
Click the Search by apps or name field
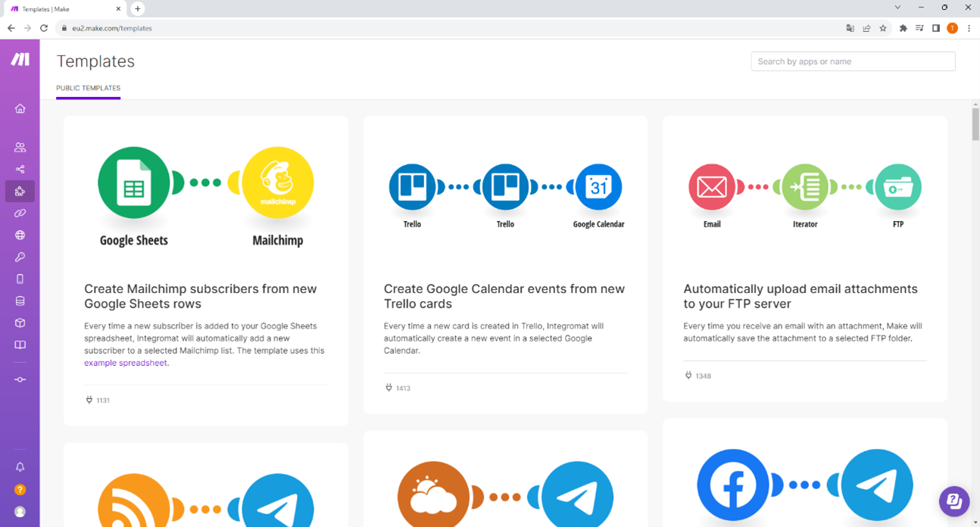pyautogui.click(x=853, y=61)
